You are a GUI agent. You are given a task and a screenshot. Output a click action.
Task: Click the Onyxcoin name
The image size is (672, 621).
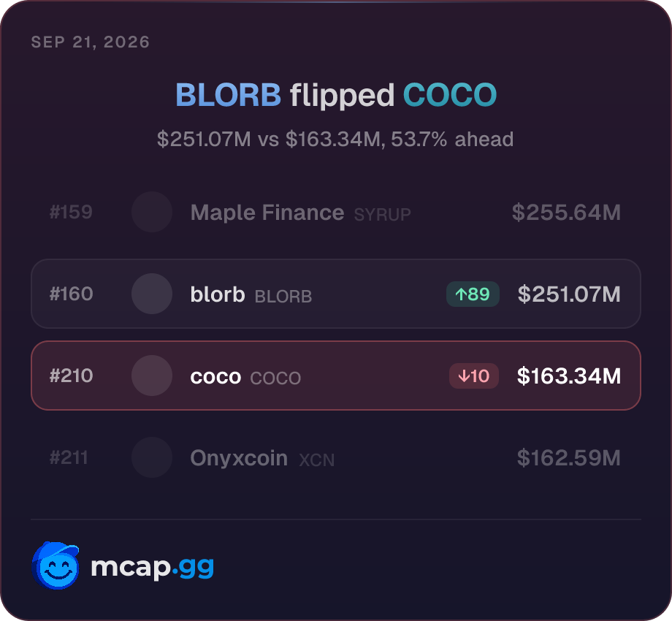tap(239, 458)
